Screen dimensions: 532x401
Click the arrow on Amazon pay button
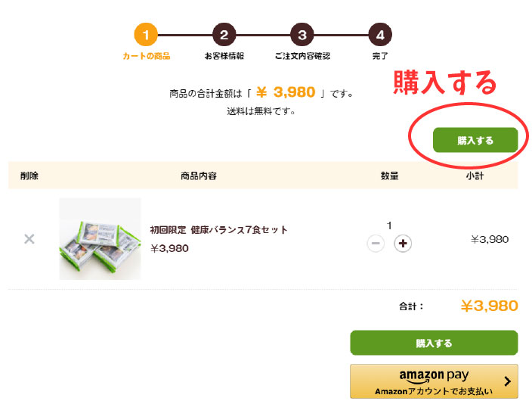pos(508,381)
